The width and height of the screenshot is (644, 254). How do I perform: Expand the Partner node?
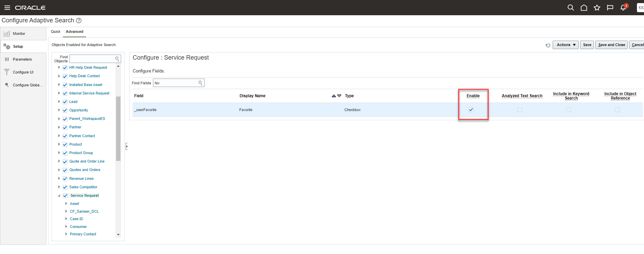59,127
